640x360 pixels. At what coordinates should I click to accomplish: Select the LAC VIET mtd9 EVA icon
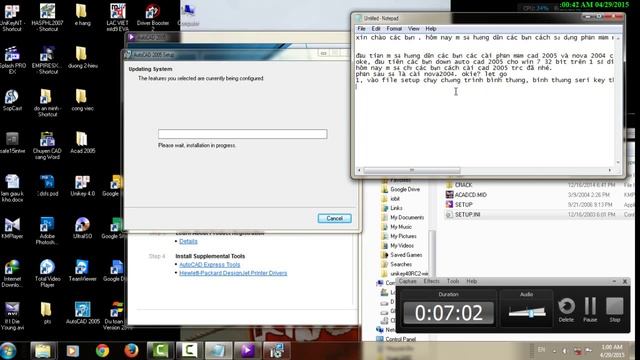click(x=118, y=18)
